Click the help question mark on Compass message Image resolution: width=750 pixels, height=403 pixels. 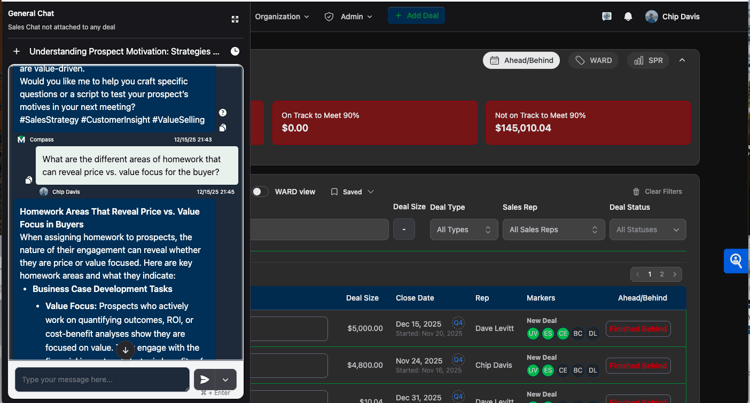223,113
